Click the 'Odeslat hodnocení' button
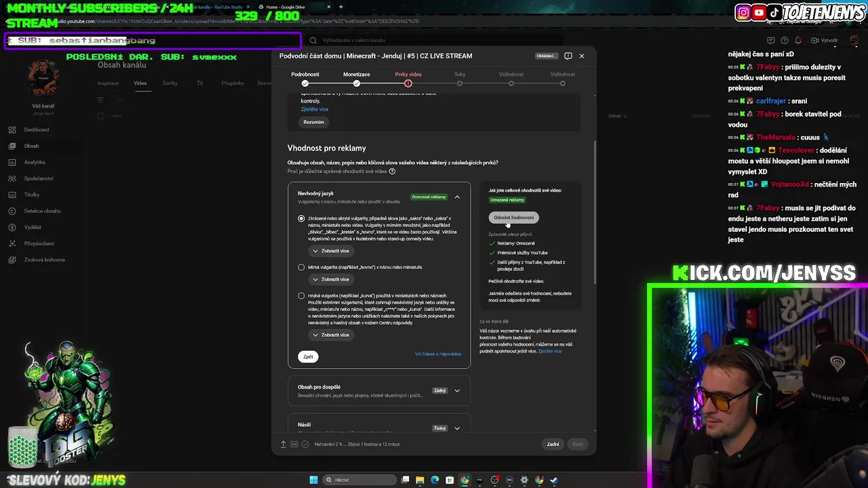868x488 pixels. (x=513, y=218)
